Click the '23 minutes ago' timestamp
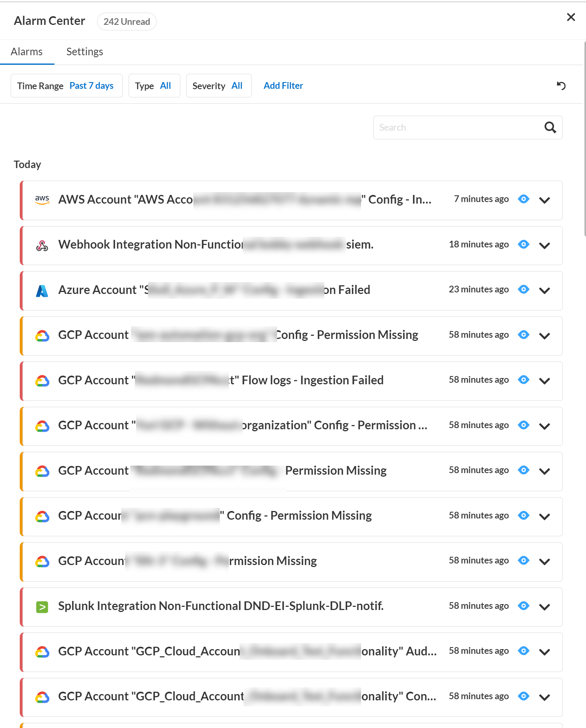The width and height of the screenshot is (586, 728). click(x=479, y=289)
